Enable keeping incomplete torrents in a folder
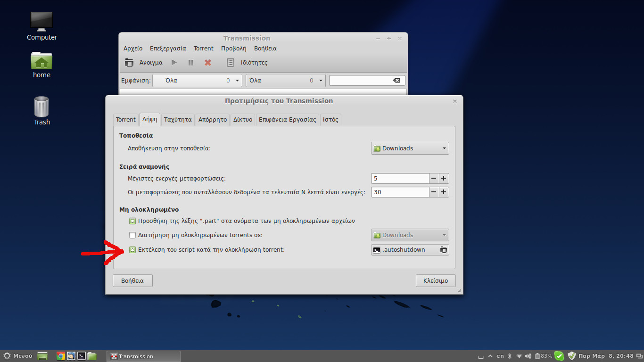This screenshot has height=362, width=644. coord(132,235)
